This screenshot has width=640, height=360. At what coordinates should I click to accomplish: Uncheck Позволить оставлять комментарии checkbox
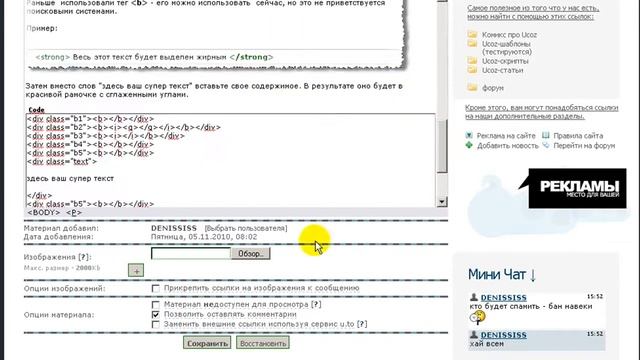coord(156,315)
